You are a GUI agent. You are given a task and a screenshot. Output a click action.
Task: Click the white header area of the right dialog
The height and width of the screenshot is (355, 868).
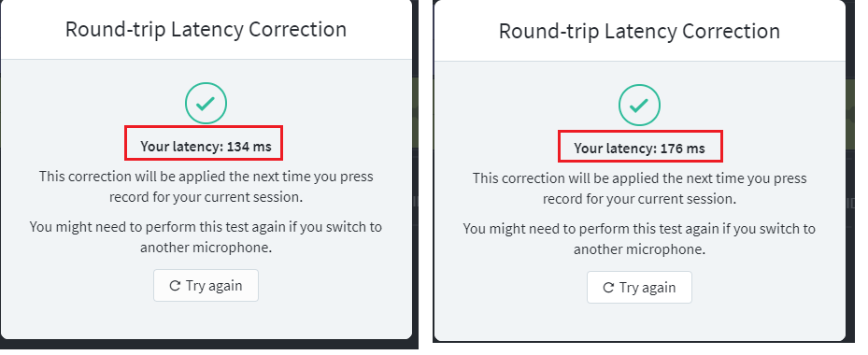(639, 31)
